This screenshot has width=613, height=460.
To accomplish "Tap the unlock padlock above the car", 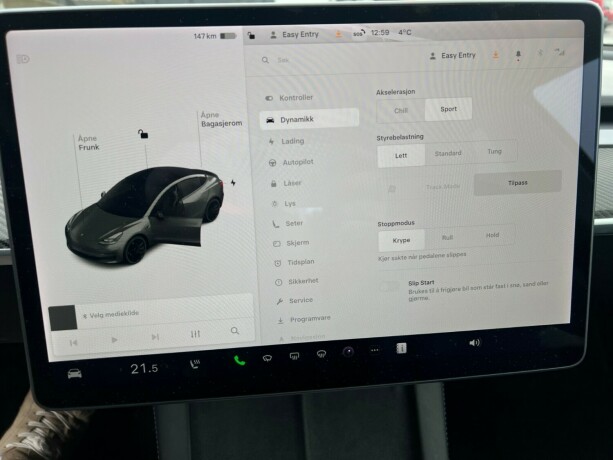I will point(143,134).
